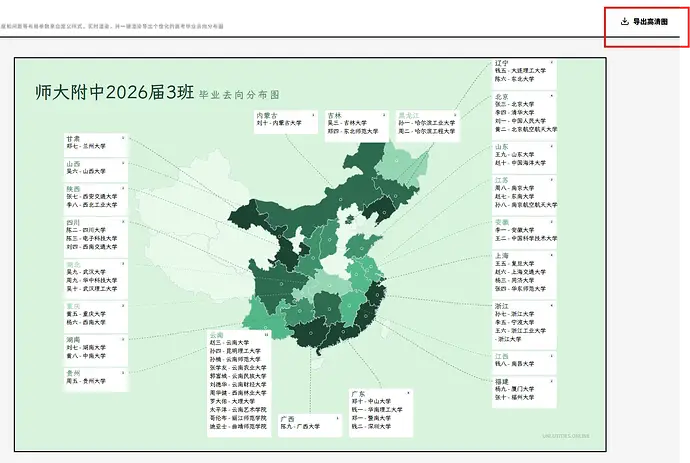Click the corner icon on the 江西 card
The image size is (690, 463).
point(551,356)
